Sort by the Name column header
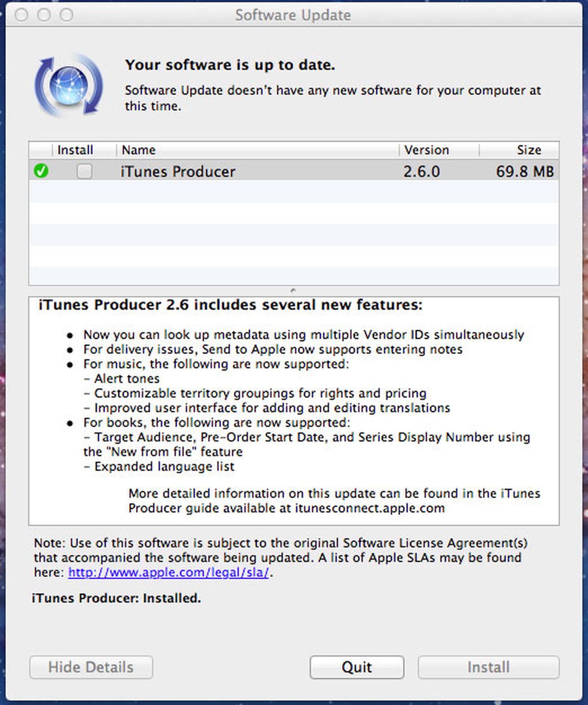 pyautogui.click(x=257, y=150)
